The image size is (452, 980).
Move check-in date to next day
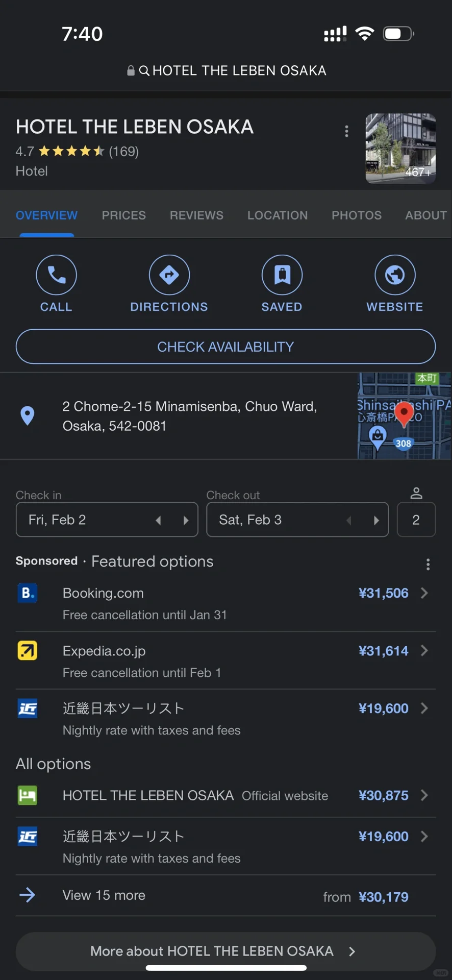[186, 520]
